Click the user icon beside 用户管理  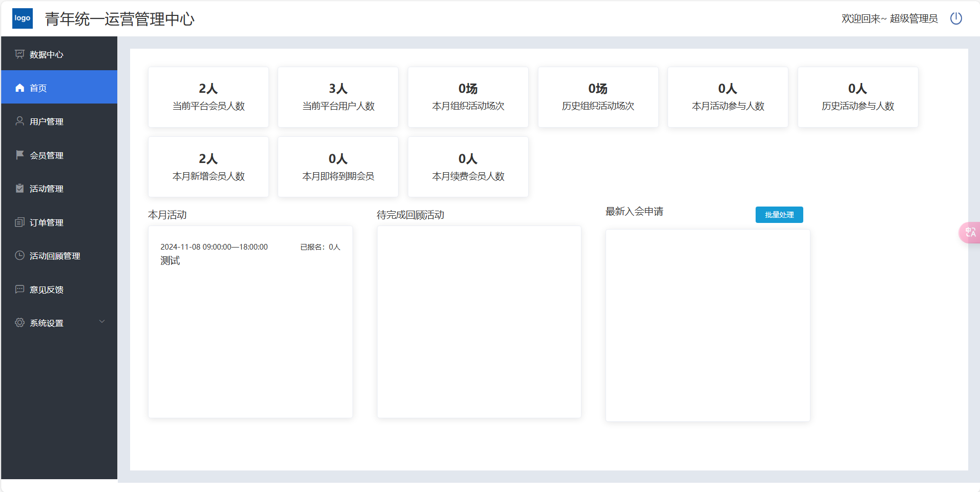point(19,121)
